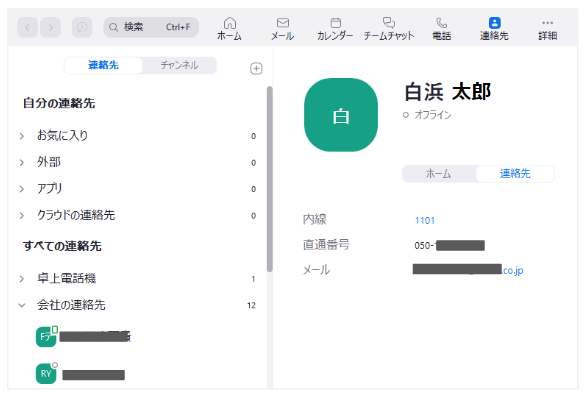Click the contact list scrollbar
585x397 pixels.
(x=270, y=179)
